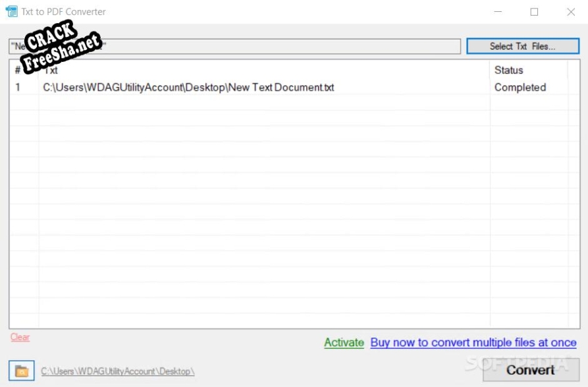Click the red Clear link

coord(20,337)
